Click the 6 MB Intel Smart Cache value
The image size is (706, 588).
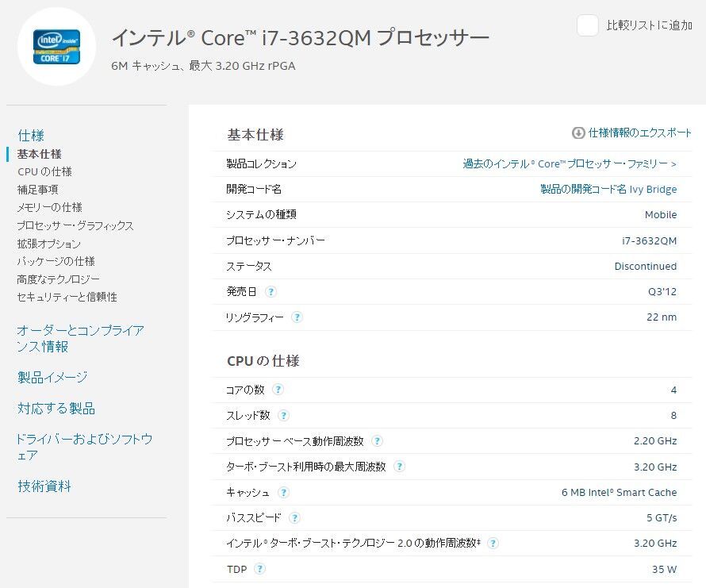tap(619, 493)
